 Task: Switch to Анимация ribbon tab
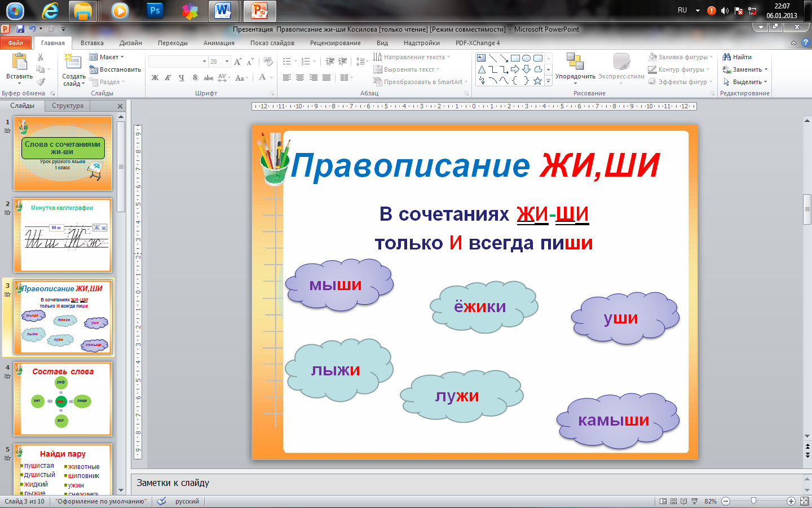tap(219, 43)
